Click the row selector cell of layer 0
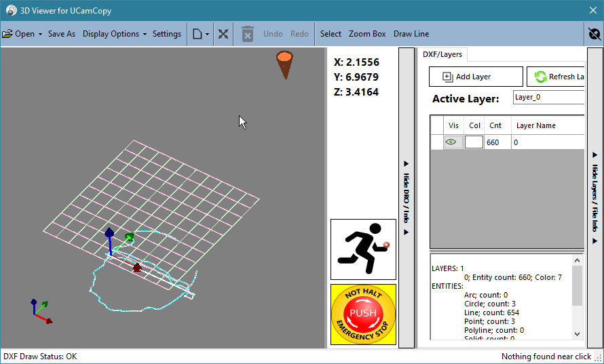 click(437, 142)
